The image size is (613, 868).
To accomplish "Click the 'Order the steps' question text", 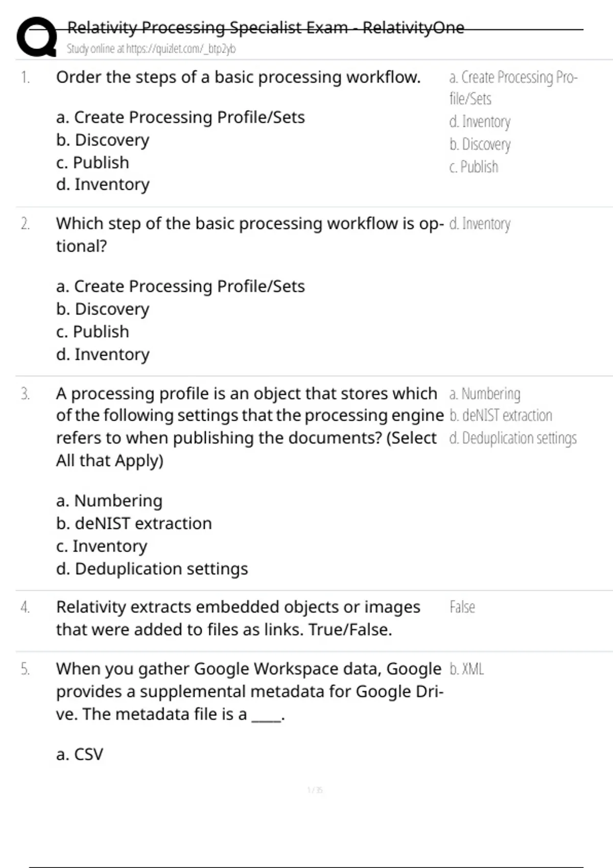I will [x=239, y=78].
